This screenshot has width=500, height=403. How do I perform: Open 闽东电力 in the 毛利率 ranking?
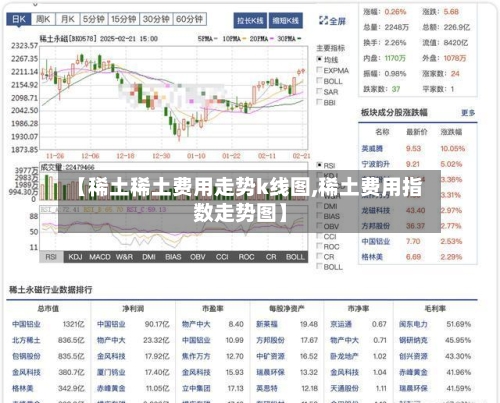(413, 324)
